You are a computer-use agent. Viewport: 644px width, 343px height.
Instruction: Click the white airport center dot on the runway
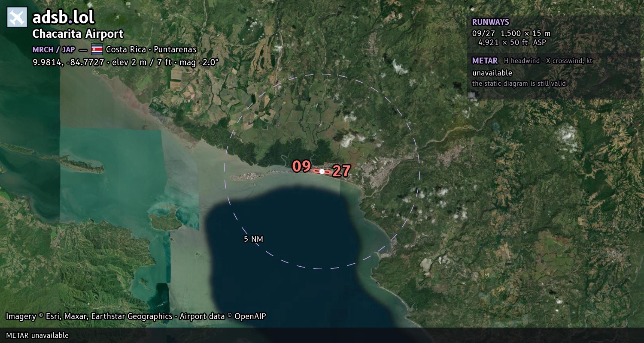pyautogui.click(x=322, y=171)
